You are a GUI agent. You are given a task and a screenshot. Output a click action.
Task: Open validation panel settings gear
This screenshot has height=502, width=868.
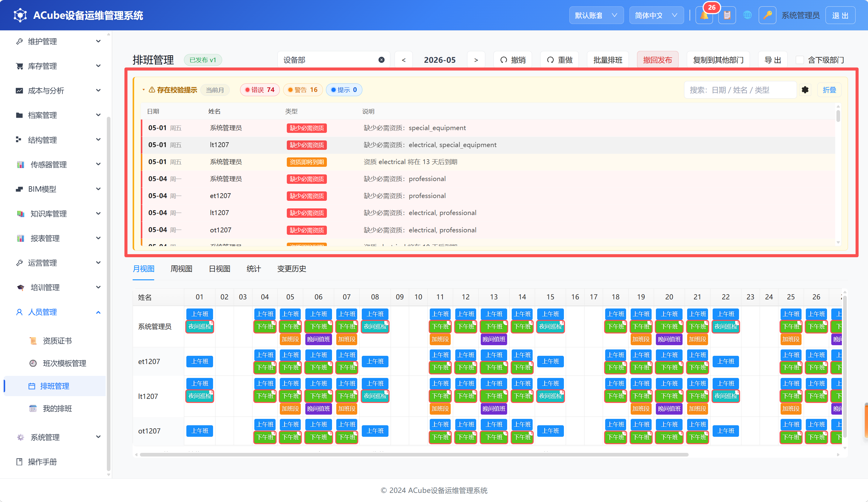pos(805,90)
